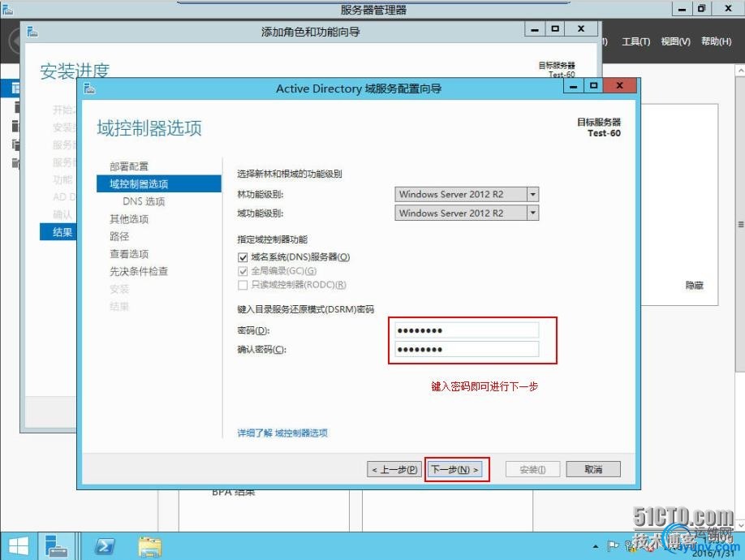Show hidden tray icons arrow

(596, 547)
